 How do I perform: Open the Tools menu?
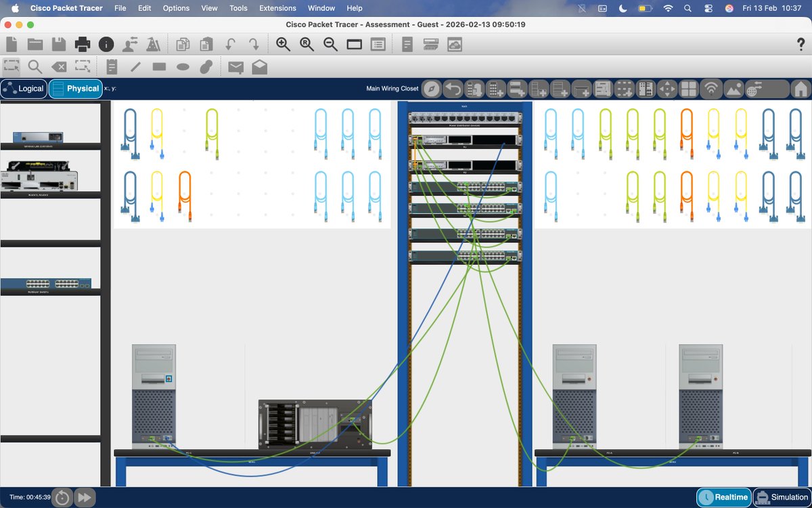click(x=238, y=8)
